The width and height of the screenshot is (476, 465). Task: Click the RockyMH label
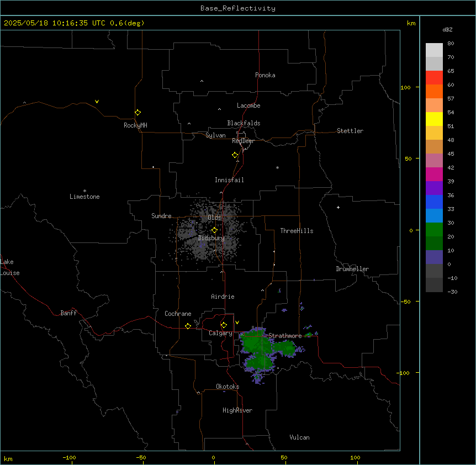point(135,125)
